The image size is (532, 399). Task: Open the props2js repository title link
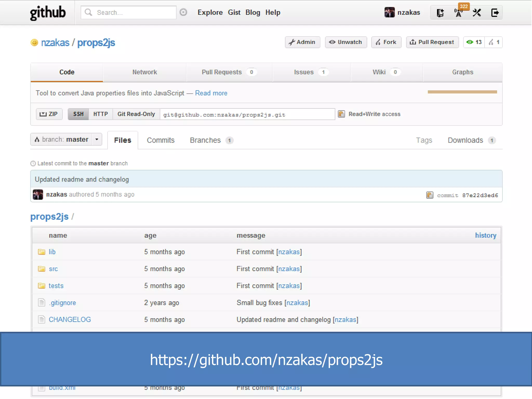coord(96,43)
